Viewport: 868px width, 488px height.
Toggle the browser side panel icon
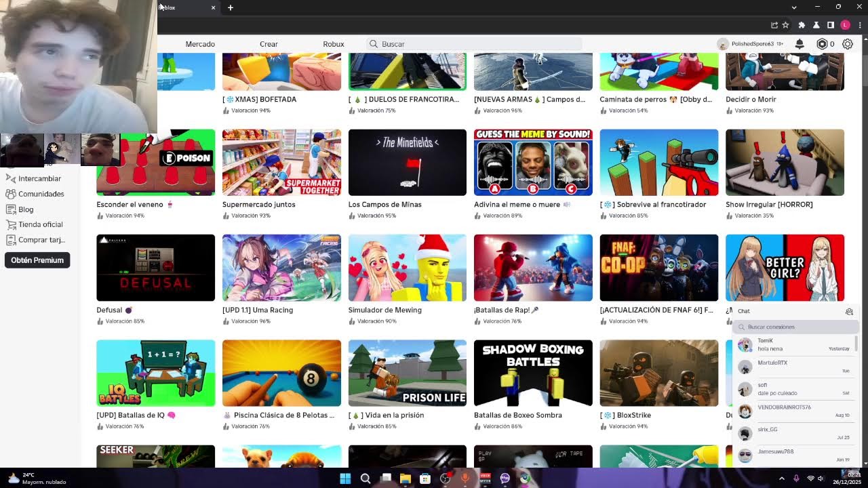click(x=831, y=25)
